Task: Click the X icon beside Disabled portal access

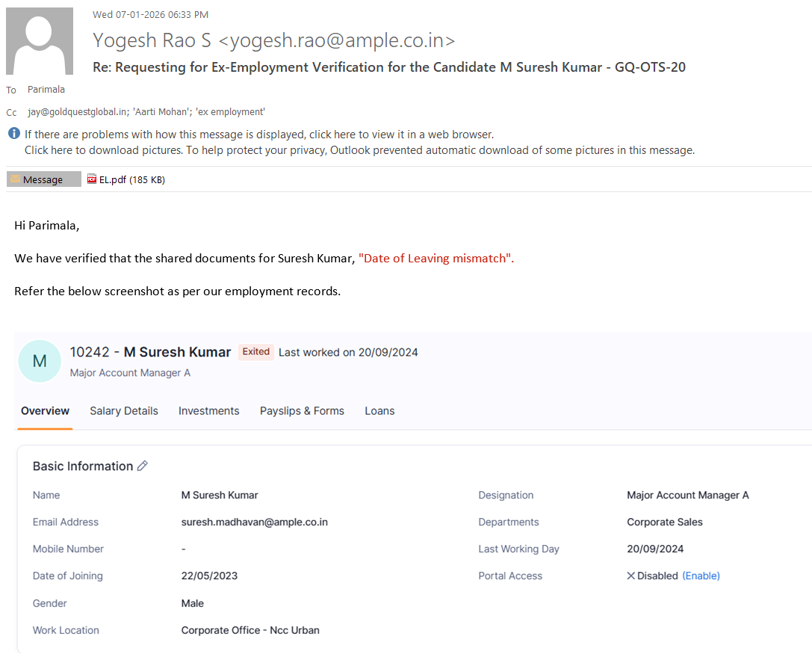Action: click(631, 576)
